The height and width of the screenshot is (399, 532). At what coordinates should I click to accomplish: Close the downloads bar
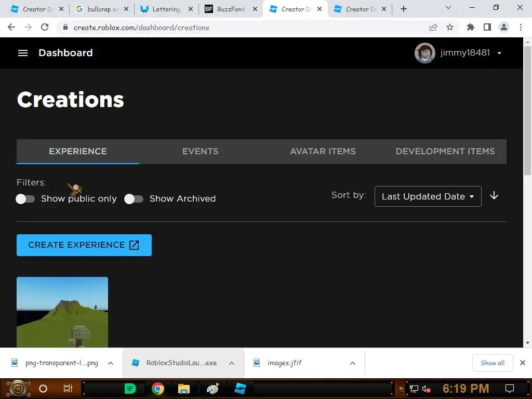(x=523, y=363)
